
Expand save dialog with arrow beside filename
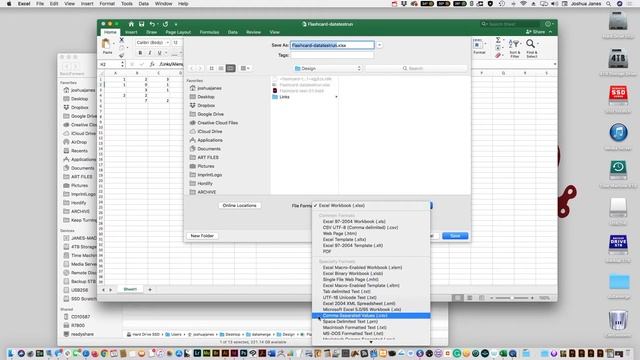tap(380, 45)
